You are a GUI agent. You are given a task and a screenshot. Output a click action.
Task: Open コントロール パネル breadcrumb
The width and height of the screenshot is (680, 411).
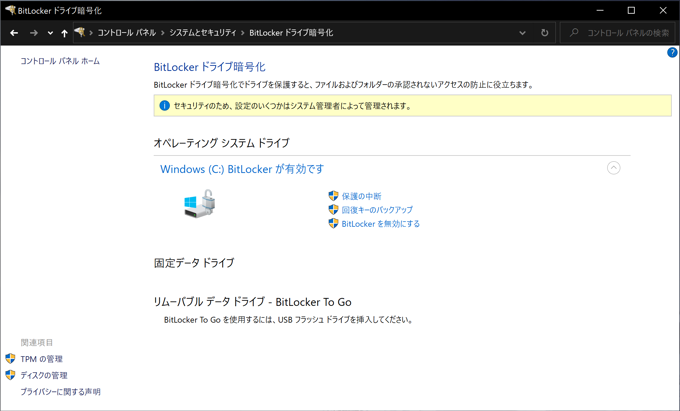(126, 33)
